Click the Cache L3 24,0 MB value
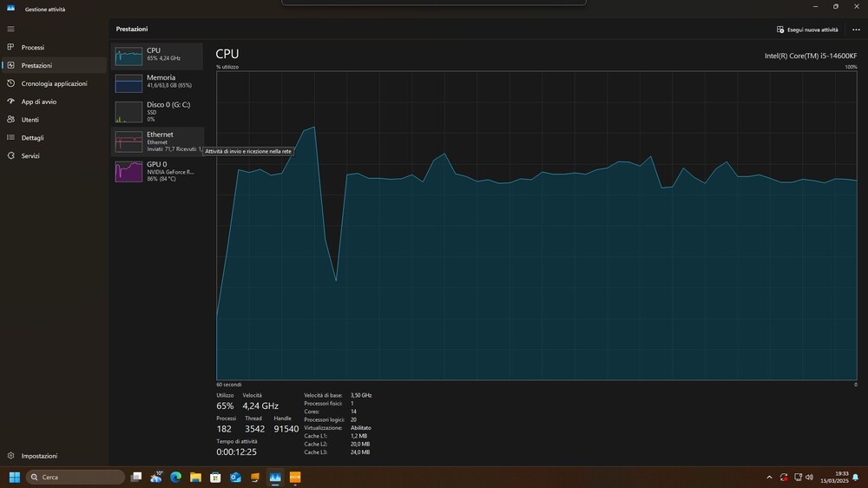Viewport: 868px width, 488px height. 360,452
